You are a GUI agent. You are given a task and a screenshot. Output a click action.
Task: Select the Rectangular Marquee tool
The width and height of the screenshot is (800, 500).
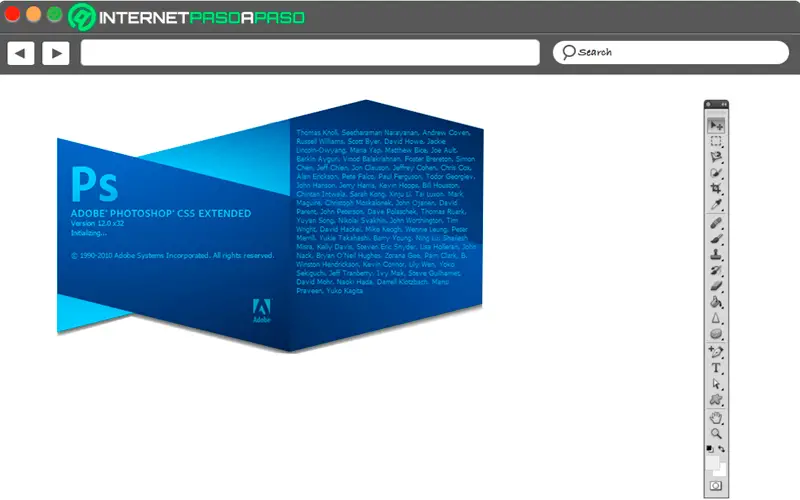[716, 141]
